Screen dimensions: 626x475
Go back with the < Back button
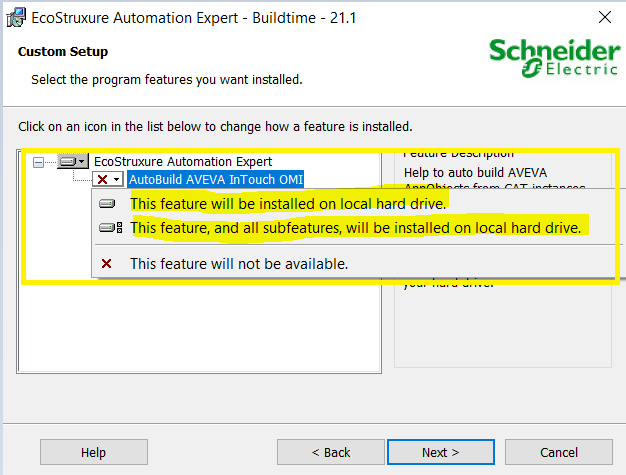tap(331, 452)
